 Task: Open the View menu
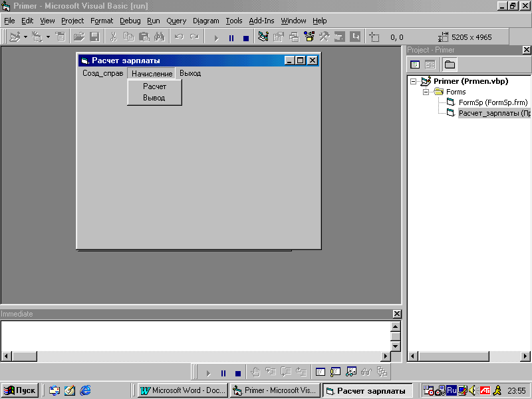click(47, 21)
